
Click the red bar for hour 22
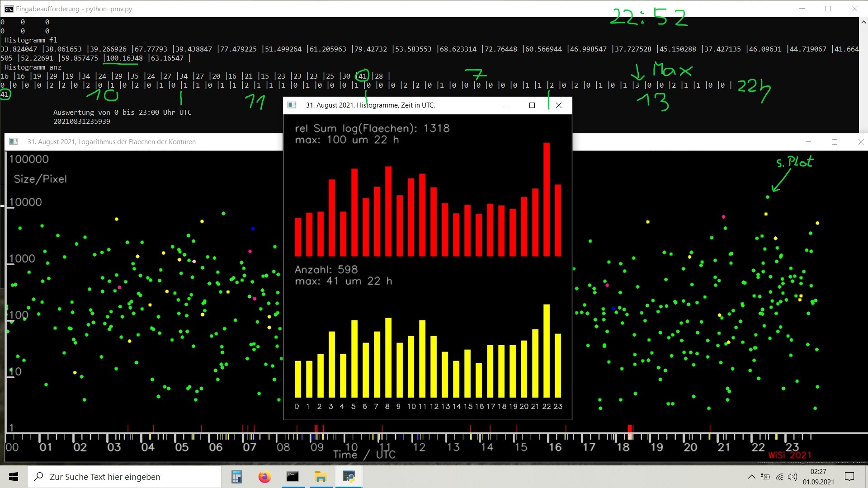[547, 199]
